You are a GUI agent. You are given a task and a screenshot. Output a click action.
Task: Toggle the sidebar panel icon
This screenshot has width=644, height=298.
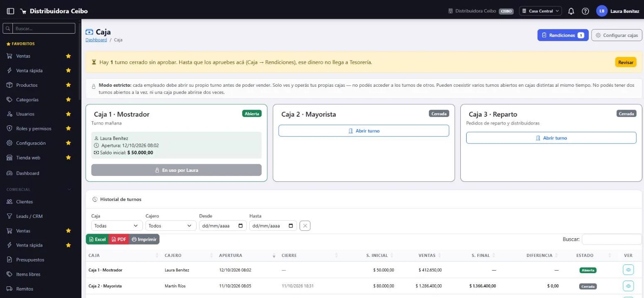click(x=10, y=11)
